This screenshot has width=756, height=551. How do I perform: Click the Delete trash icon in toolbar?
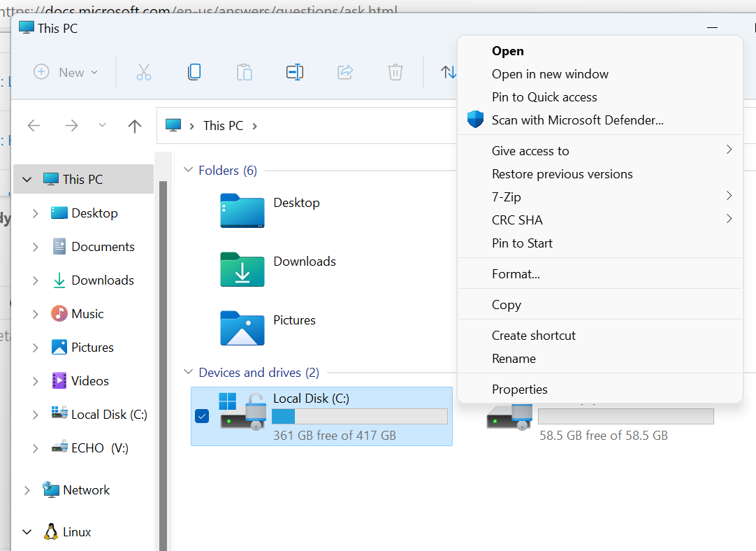(x=395, y=73)
